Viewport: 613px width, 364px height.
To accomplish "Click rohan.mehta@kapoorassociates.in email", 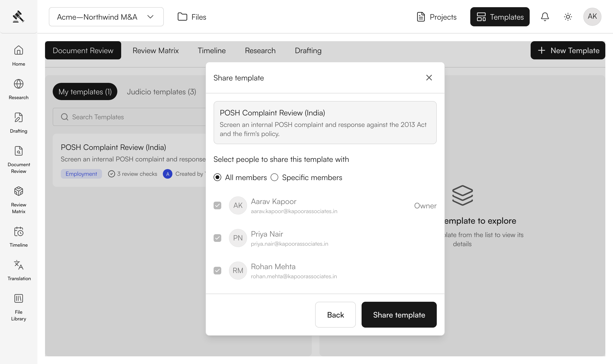I will [x=294, y=276].
